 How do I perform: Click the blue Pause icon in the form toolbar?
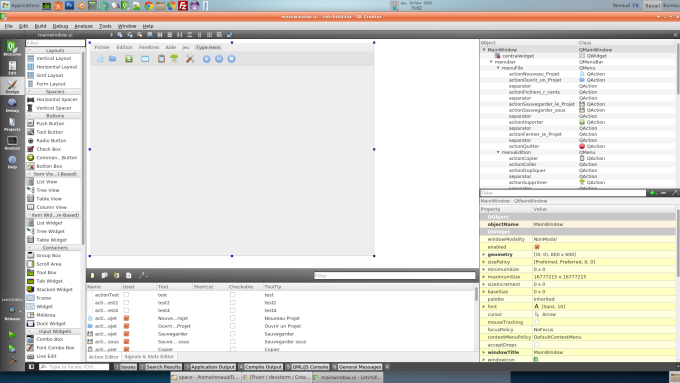click(219, 59)
